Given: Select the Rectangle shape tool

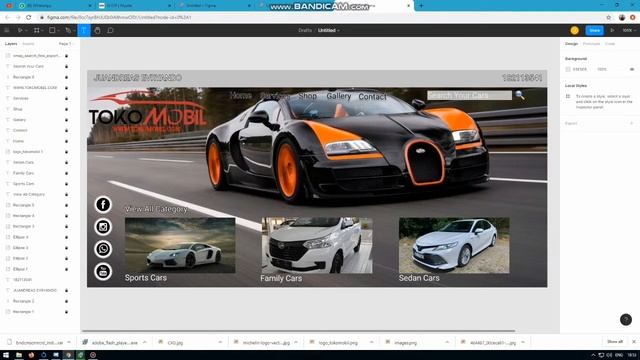Looking at the screenshot, I should click(52, 30).
